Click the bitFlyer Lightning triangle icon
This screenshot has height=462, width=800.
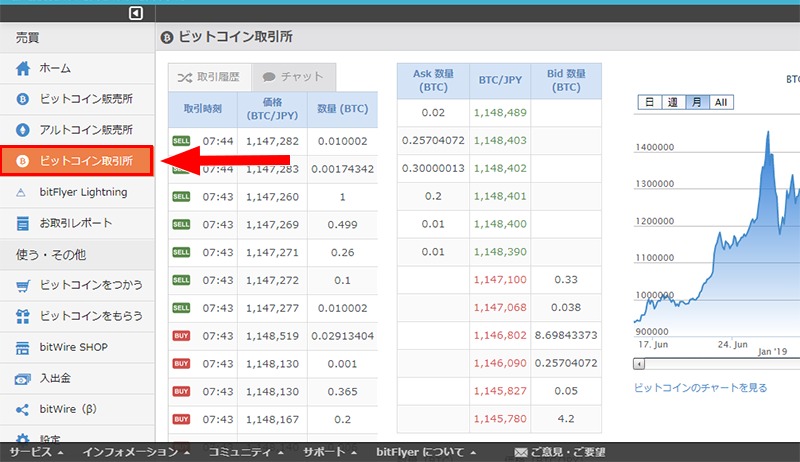(x=21, y=193)
